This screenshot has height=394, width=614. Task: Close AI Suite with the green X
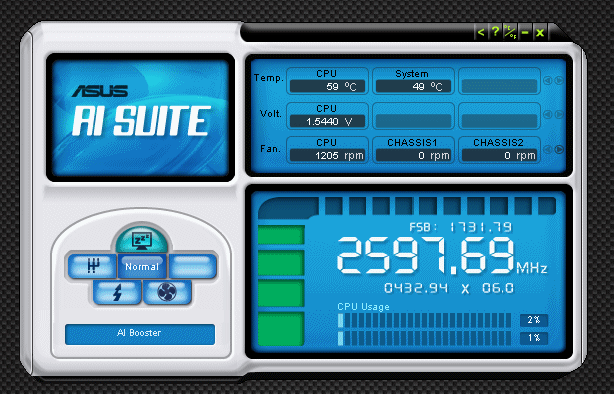click(x=540, y=32)
